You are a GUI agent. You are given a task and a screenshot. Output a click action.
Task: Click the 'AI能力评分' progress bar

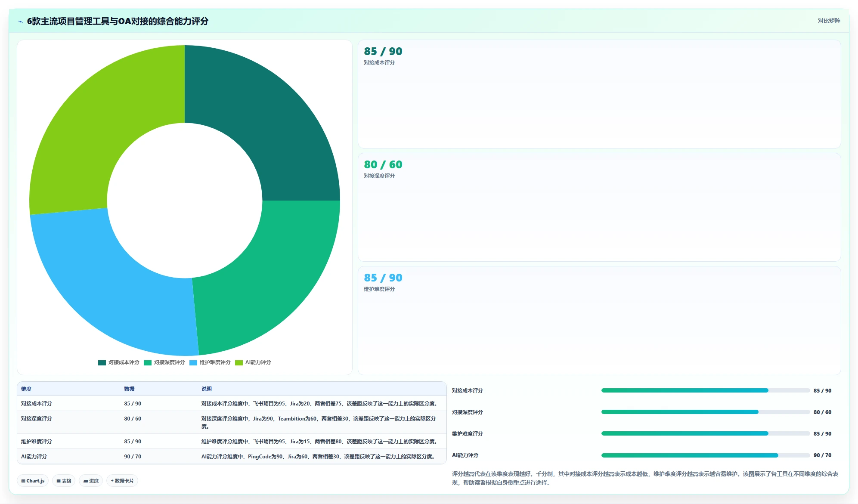pos(706,455)
